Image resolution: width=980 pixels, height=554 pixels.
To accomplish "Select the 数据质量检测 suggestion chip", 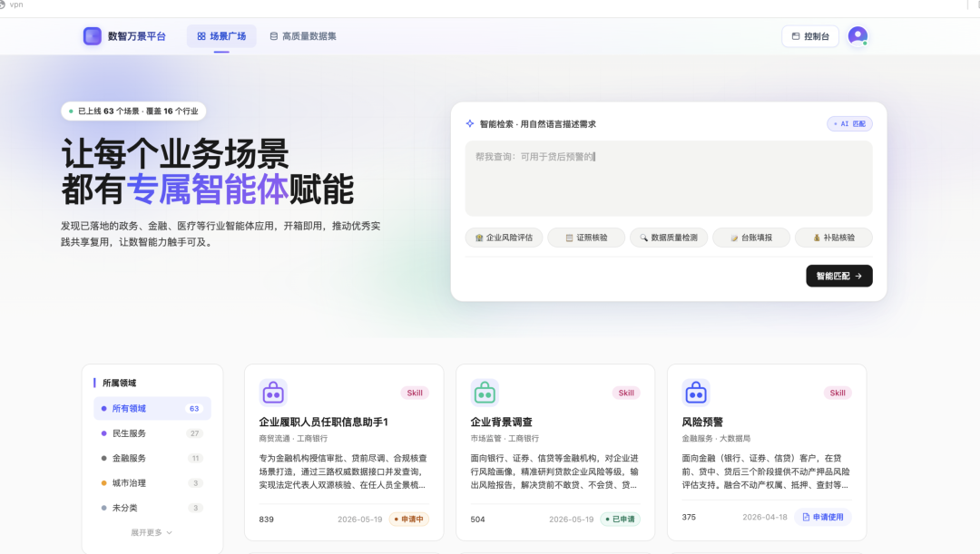I will click(669, 238).
